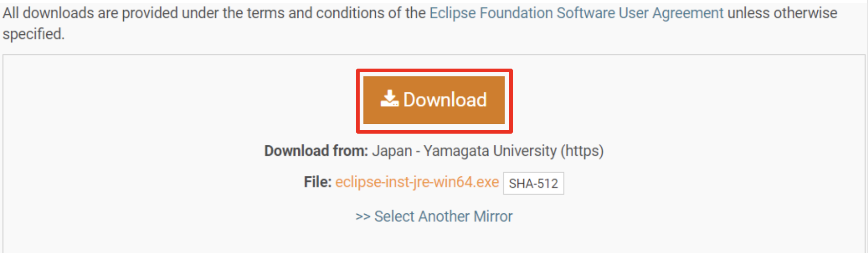
Task: Select the Japan - Yamagata University mirror text
Action: point(464,151)
